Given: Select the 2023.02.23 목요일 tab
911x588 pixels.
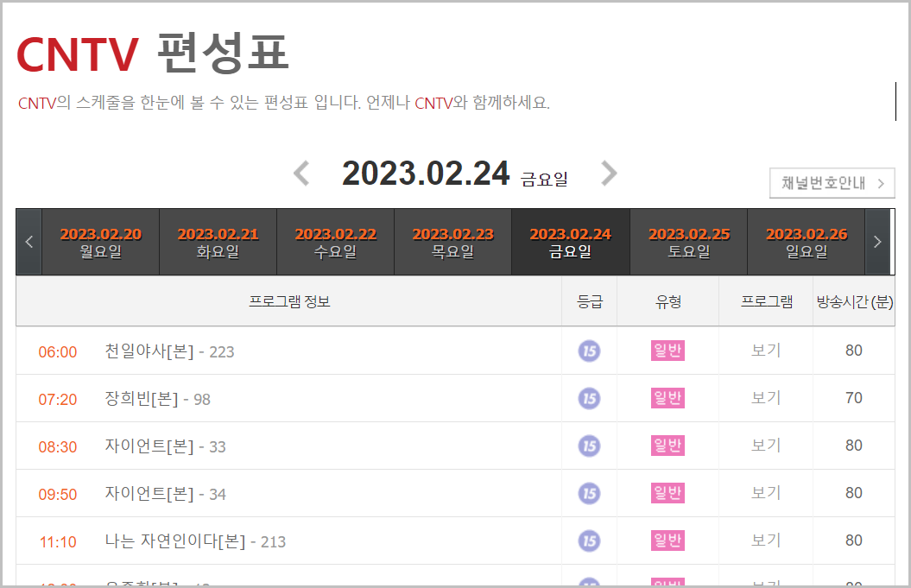Looking at the screenshot, I should (452, 242).
